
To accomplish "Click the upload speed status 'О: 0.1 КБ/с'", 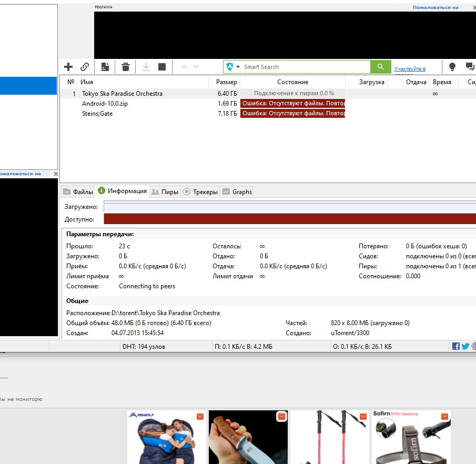I will 362,347.
